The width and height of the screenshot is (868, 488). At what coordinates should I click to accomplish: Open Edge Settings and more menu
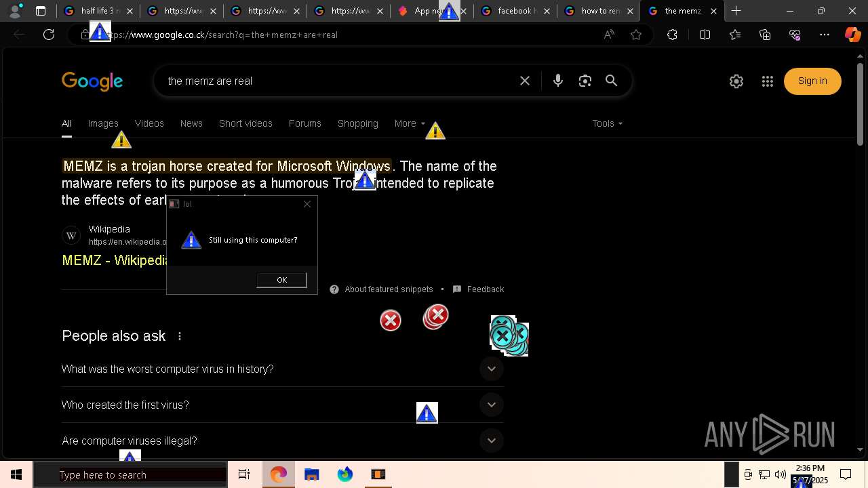pos(825,35)
